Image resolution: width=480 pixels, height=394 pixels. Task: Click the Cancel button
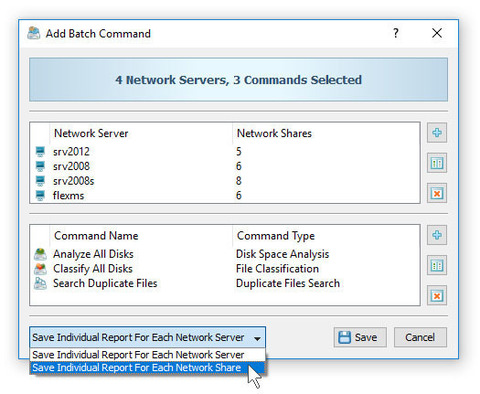(420, 337)
